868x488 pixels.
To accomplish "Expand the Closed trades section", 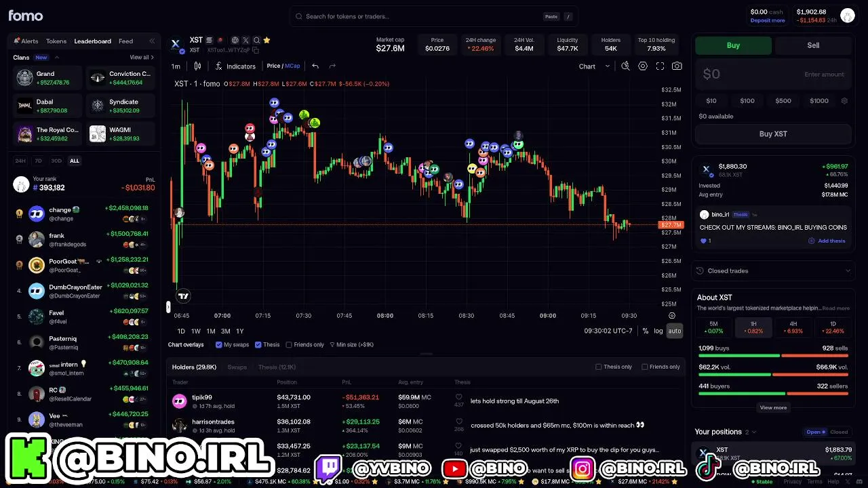I will click(x=772, y=270).
